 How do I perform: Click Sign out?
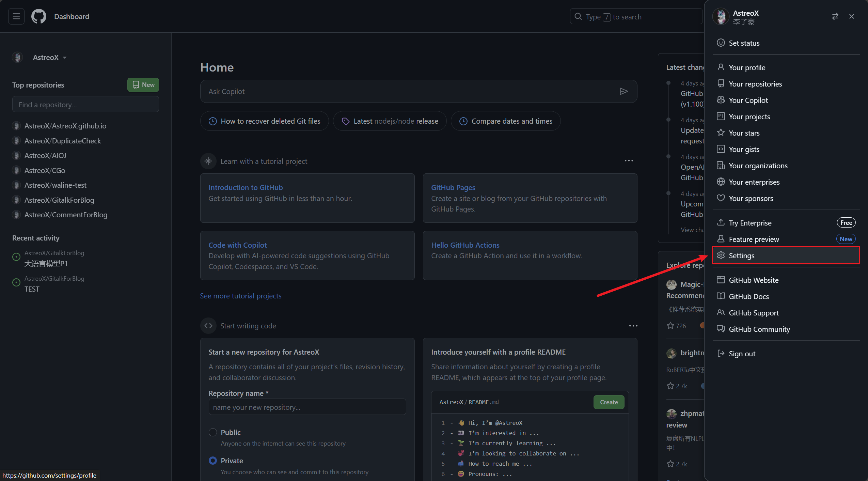point(786,354)
